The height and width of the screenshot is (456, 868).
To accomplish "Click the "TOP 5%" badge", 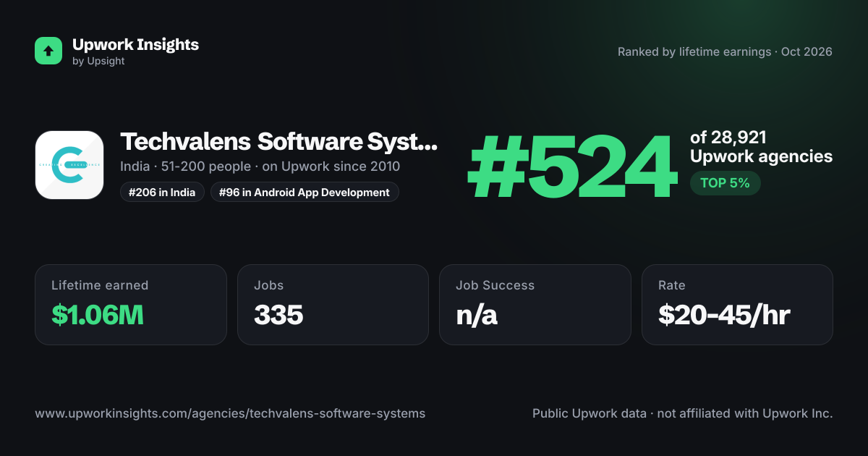I will (725, 184).
